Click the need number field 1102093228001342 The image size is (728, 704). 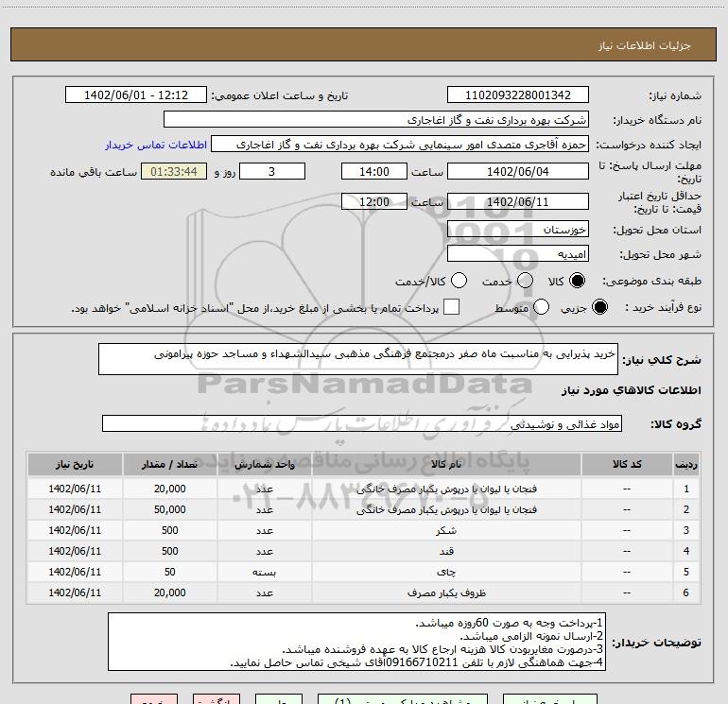click(x=518, y=94)
